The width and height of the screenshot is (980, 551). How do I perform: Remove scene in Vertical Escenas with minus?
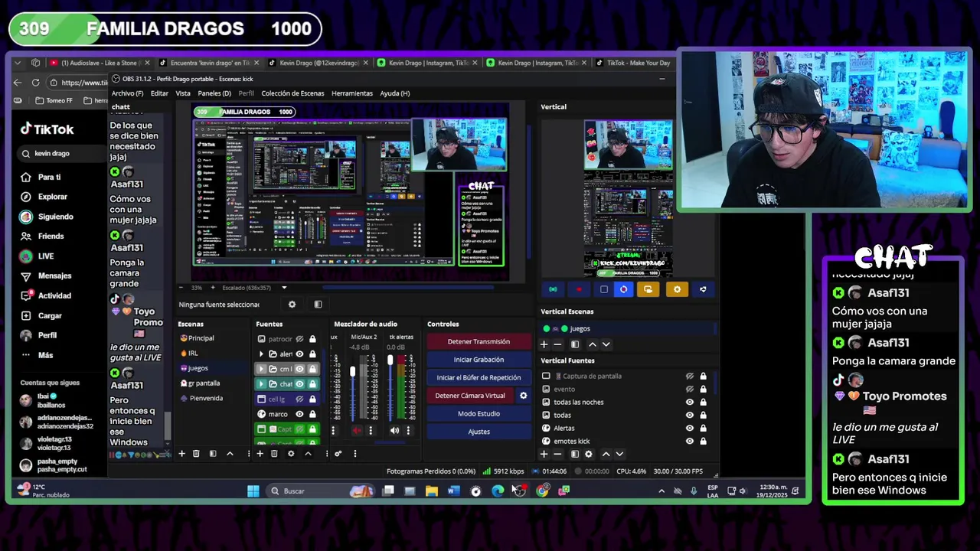(557, 344)
